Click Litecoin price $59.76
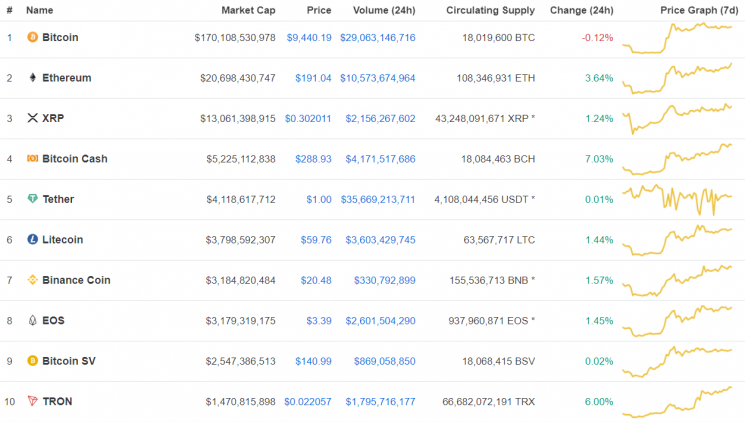This screenshot has width=745, height=423. [x=316, y=240]
